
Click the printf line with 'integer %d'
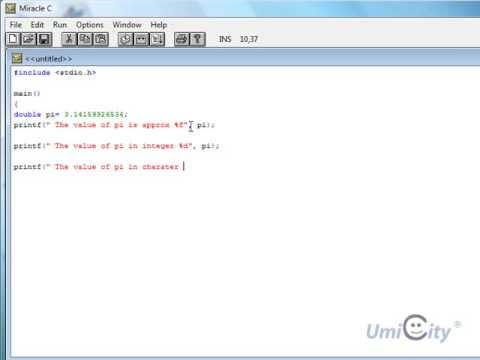pyautogui.click(x=116, y=146)
